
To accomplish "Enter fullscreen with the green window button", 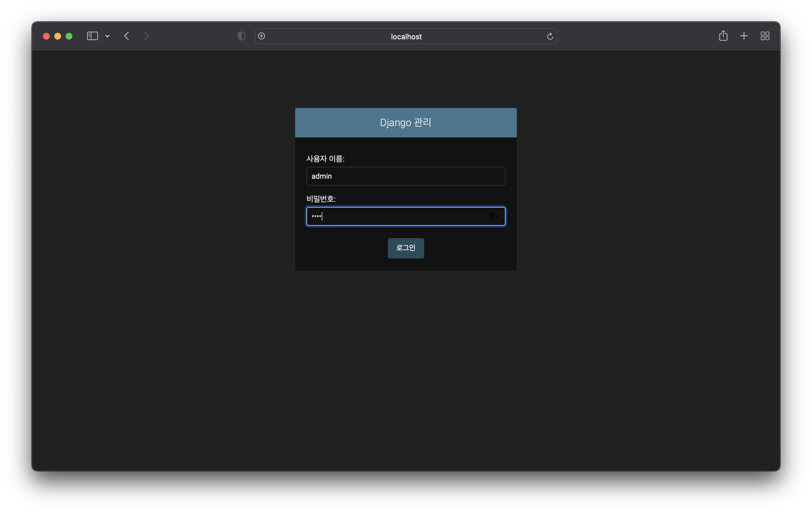I will coord(69,36).
